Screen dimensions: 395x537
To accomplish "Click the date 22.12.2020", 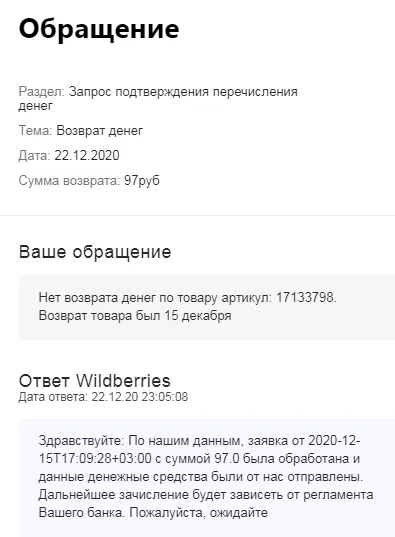I will (x=87, y=155).
